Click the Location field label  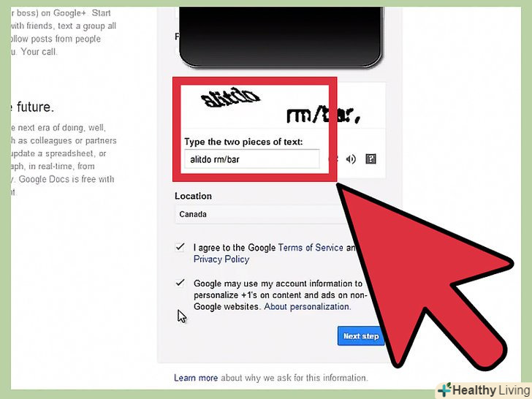click(193, 196)
